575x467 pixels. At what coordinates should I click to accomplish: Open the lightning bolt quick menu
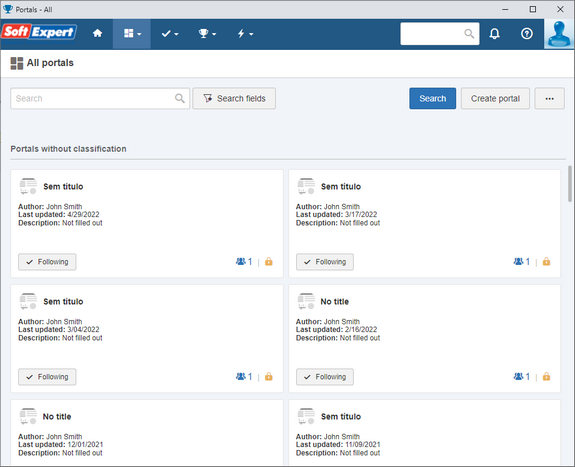(245, 34)
